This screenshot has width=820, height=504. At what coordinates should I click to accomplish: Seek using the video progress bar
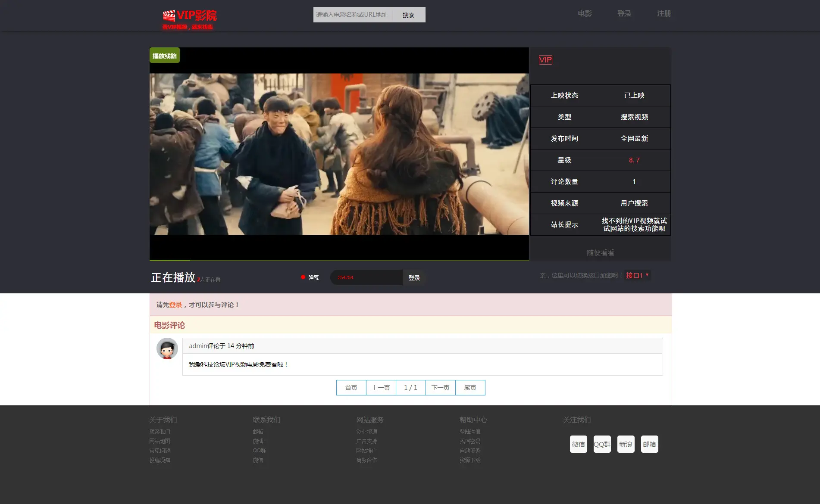(x=339, y=260)
